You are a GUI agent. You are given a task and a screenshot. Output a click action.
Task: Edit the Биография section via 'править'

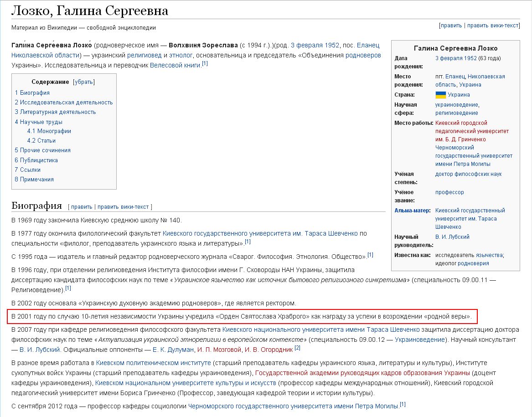click(x=82, y=206)
